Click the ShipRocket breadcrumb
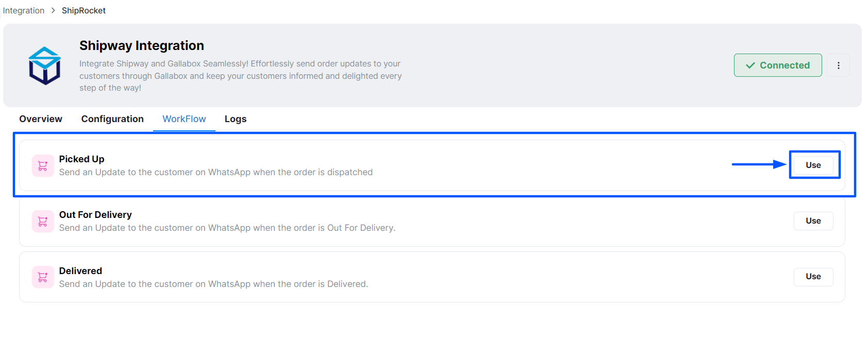Screen dimensions: 868x356 (84, 10)
